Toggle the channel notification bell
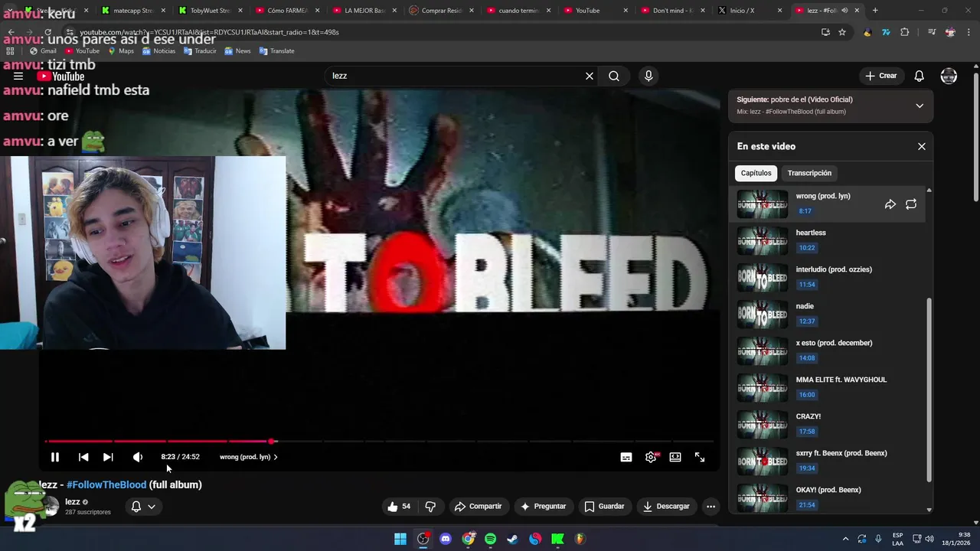Screen dimensions: 980x551 click(136, 507)
